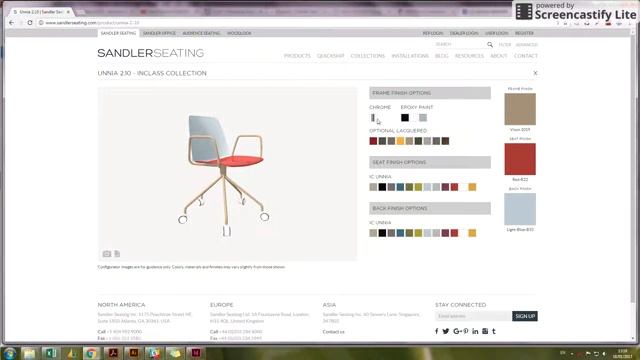
Task: Click the Filter link near search
Action: coord(505,44)
